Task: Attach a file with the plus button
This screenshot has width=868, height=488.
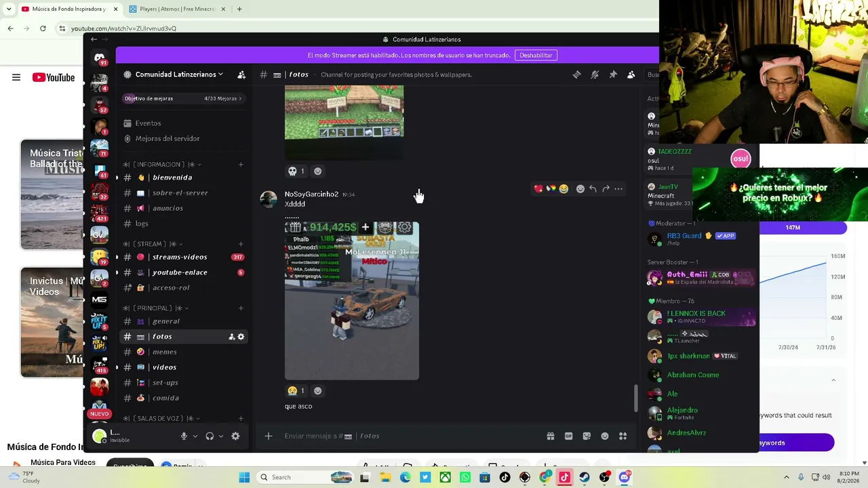Action: tap(269, 436)
